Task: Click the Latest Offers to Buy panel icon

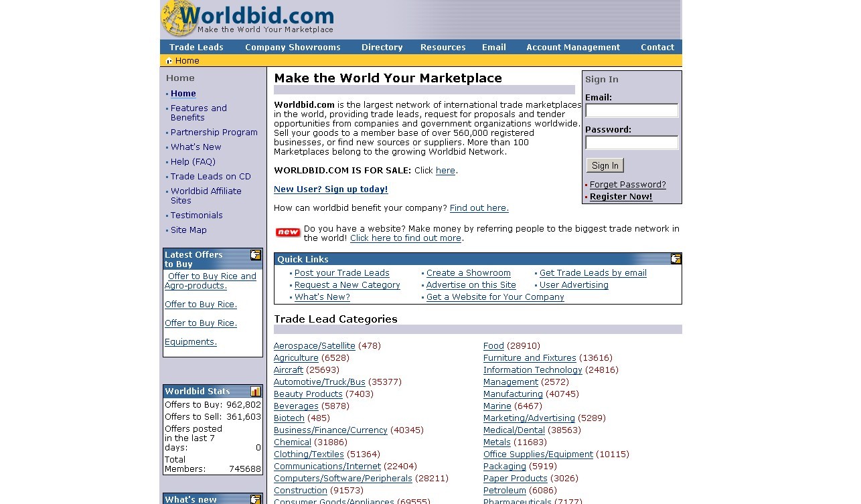Action: [x=256, y=255]
